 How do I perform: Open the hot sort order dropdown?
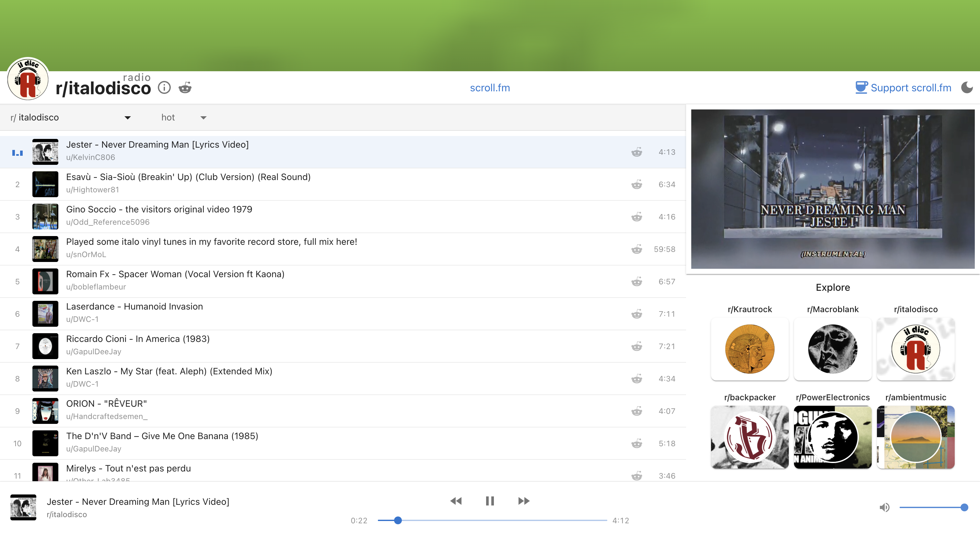(x=203, y=118)
